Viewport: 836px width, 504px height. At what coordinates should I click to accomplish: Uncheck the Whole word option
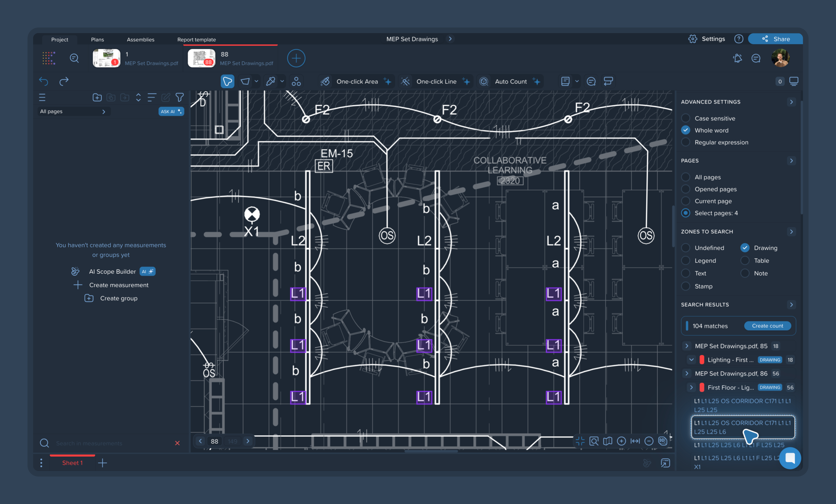tap(686, 130)
